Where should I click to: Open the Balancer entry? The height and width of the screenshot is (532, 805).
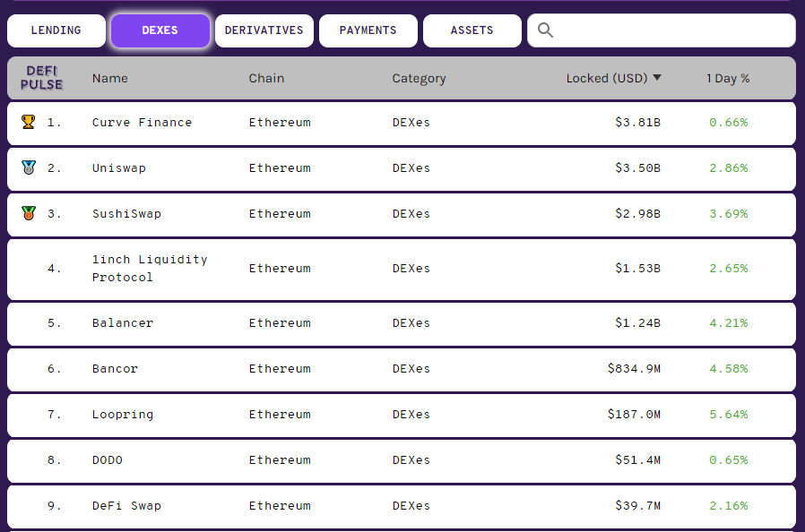pos(123,323)
